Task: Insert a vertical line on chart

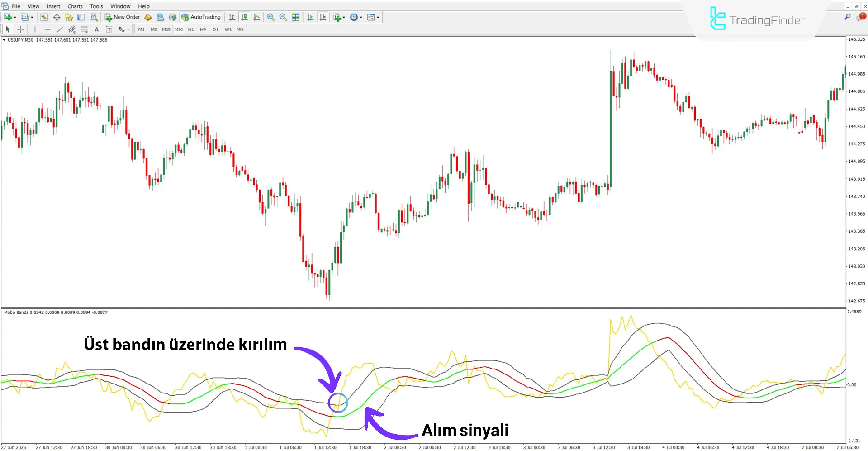Action: (x=35, y=29)
